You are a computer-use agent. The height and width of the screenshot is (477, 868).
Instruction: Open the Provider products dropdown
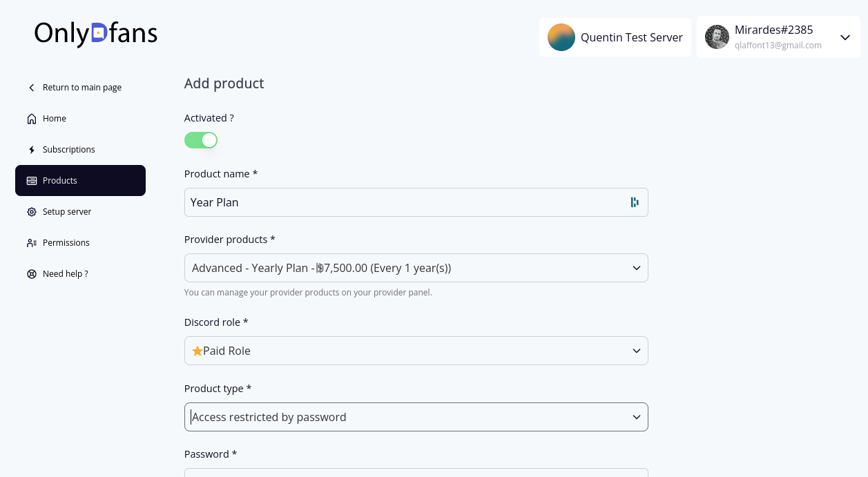(416, 268)
